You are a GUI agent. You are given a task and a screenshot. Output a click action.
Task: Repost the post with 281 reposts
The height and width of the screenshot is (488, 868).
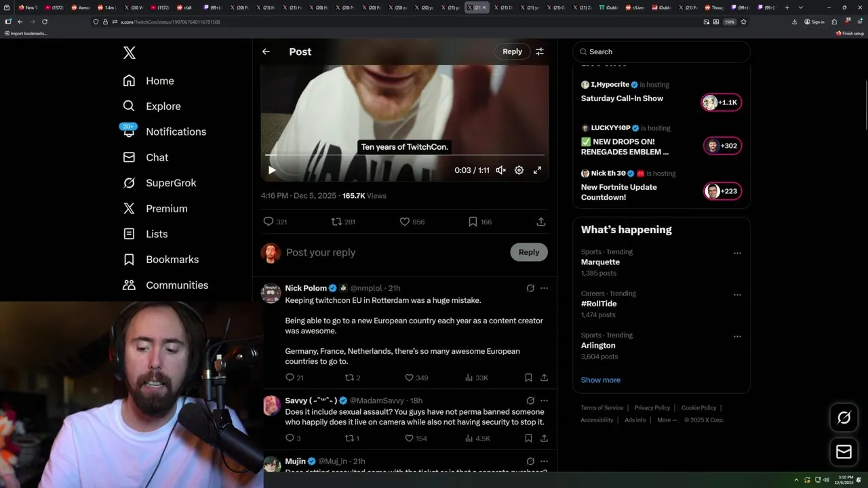pyautogui.click(x=342, y=222)
